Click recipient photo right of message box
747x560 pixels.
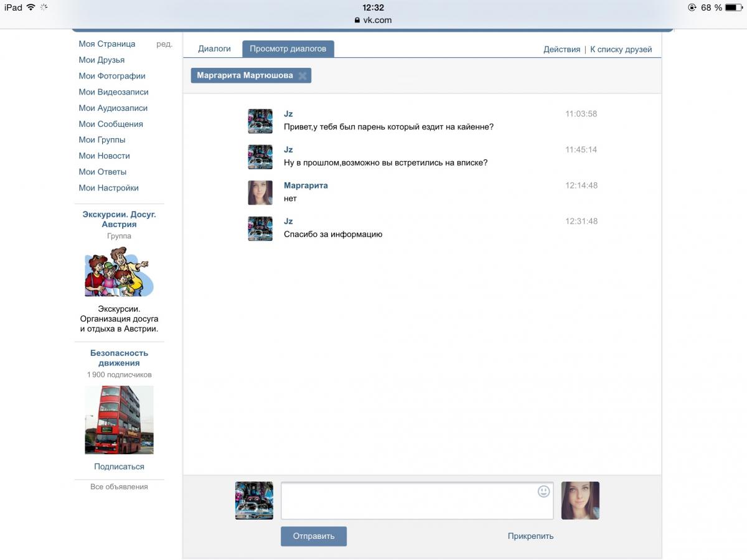(x=580, y=500)
